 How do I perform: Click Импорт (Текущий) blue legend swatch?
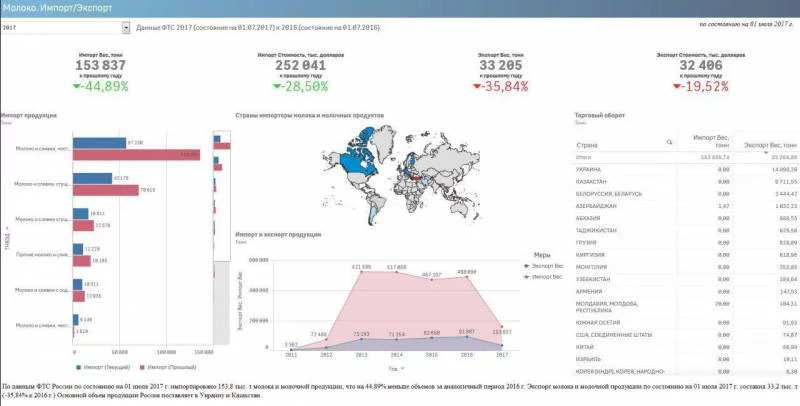click(80, 366)
